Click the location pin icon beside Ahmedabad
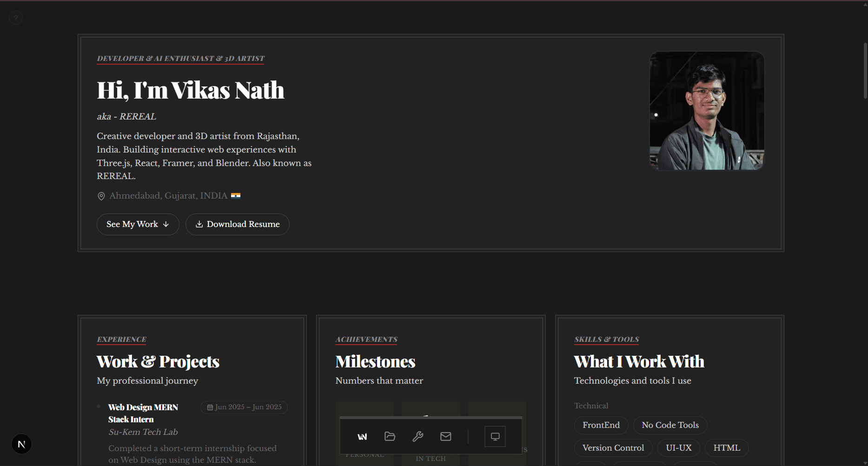Screen dimensions: 868x466 (x=101, y=196)
